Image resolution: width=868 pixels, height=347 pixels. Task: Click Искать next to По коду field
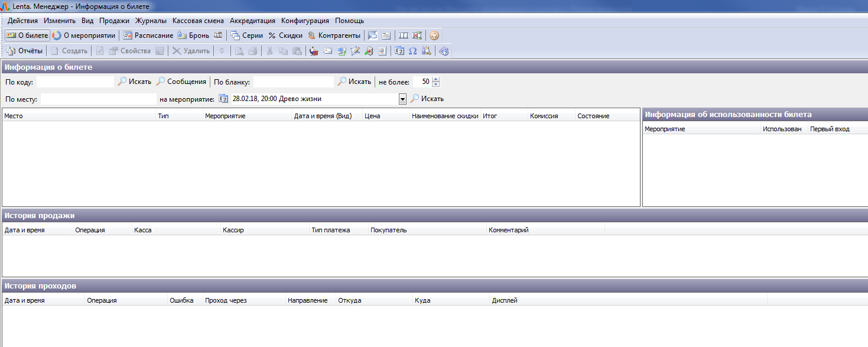click(134, 82)
